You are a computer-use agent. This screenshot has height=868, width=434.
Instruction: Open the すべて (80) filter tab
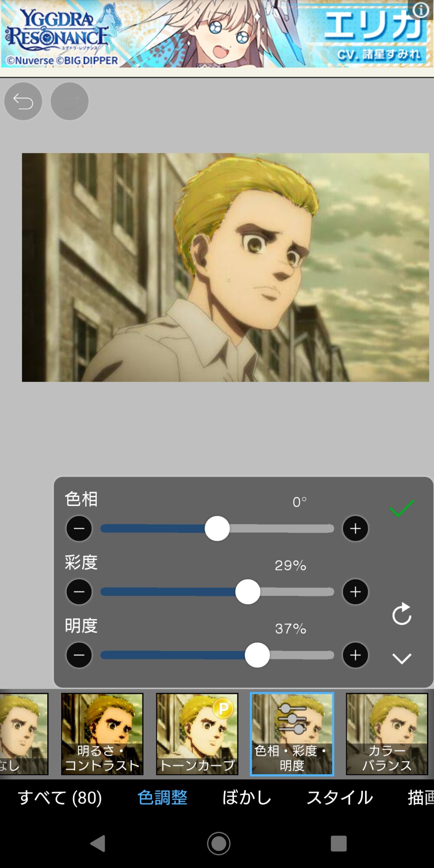pos(60,797)
